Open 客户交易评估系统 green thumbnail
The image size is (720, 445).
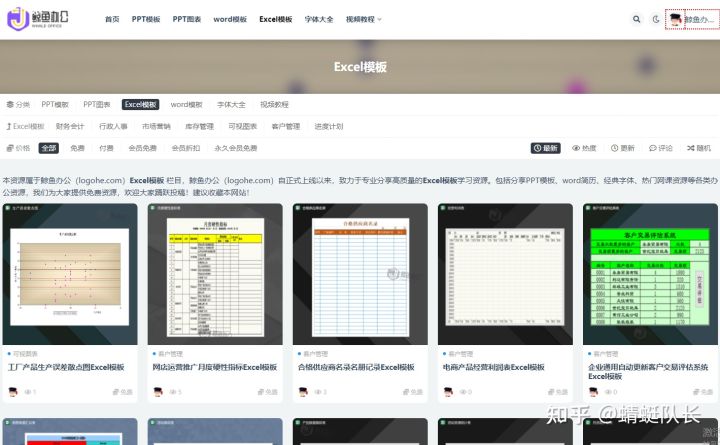(x=650, y=274)
